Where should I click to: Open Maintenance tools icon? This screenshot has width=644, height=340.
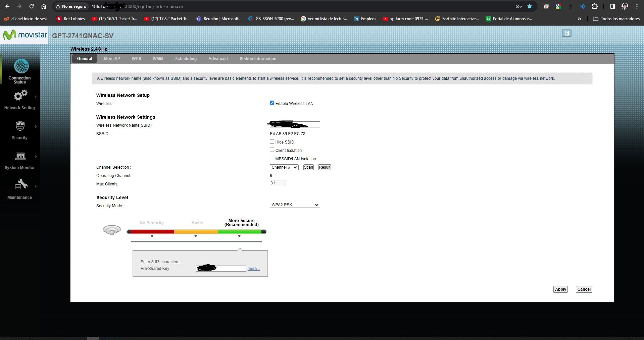[21, 184]
